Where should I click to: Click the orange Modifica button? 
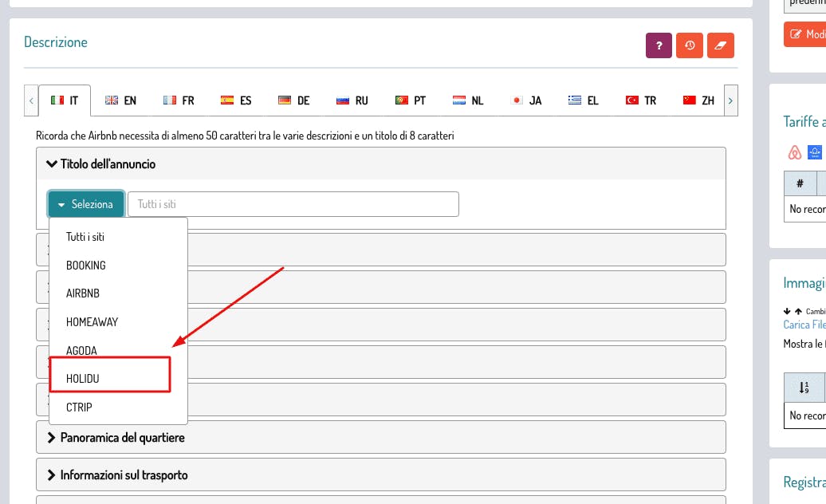(805, 34)
